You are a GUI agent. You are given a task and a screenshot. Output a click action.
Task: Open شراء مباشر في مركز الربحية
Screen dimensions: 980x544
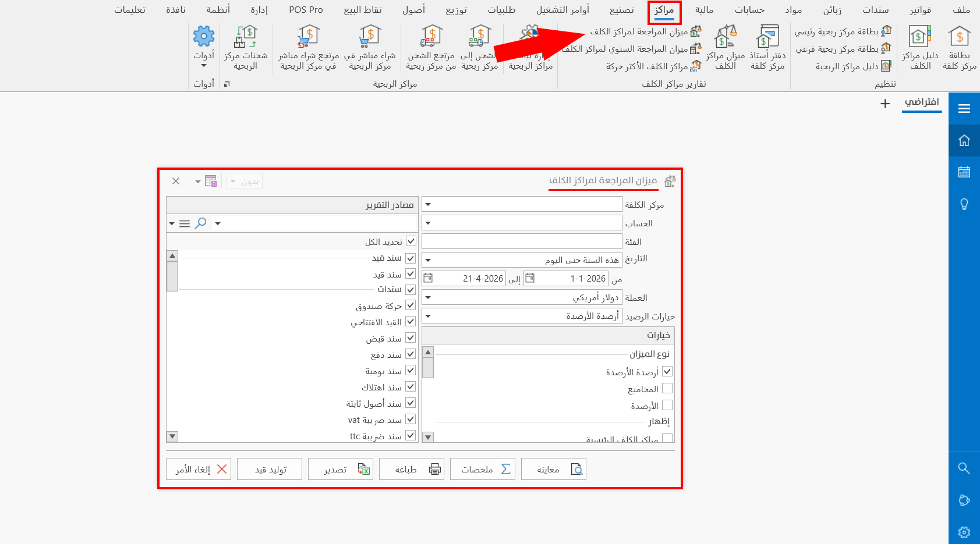(x=370, y=48)
